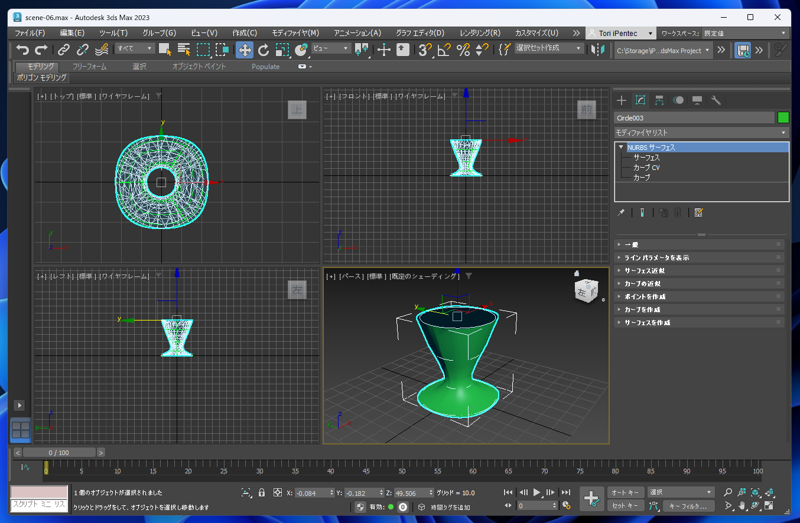800x523 pixels.
Task: Toggle Spinner Snap
Action: pyautogui.click(x=482, y=49)
